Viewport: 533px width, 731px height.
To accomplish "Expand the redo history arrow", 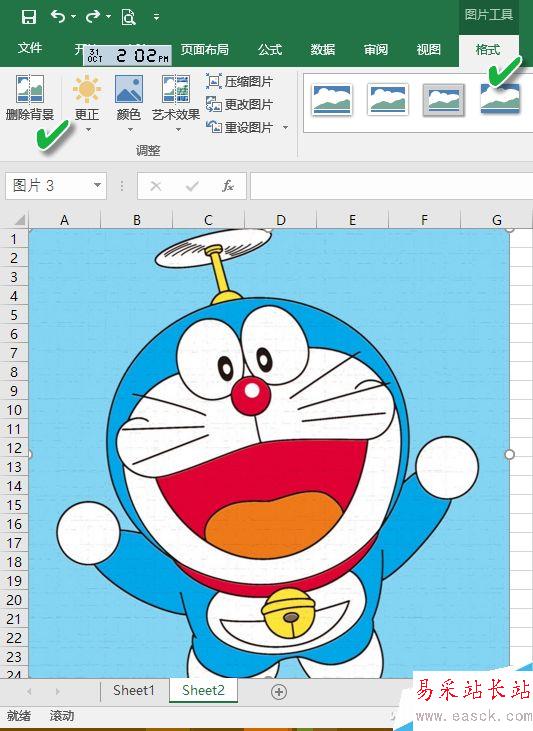I will (x=108, y=17).
